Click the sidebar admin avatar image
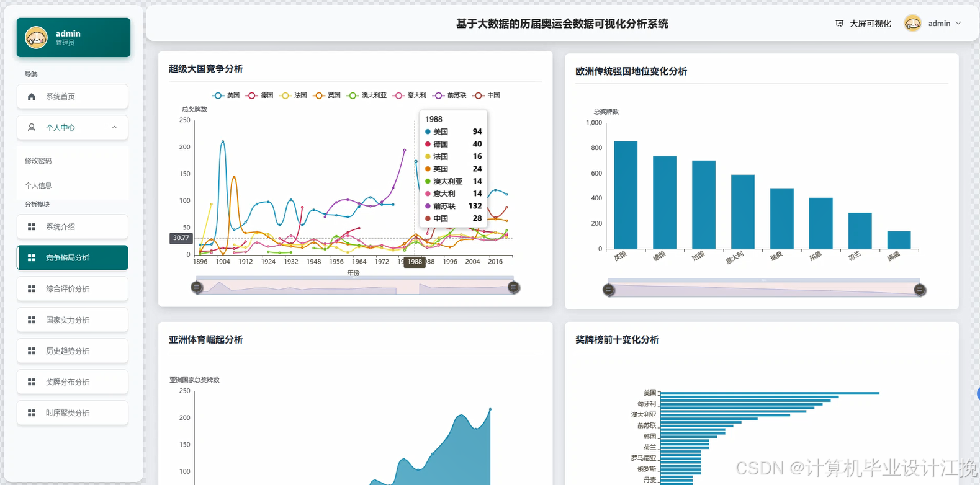This screenshot has width=980, height=485. [37, 38]
